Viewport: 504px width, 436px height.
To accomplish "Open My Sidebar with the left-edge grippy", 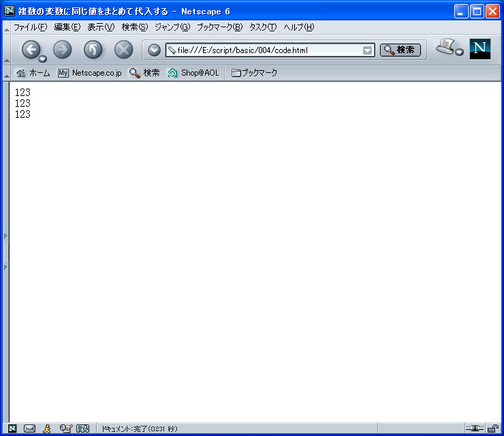I will (x=5, y=252).
